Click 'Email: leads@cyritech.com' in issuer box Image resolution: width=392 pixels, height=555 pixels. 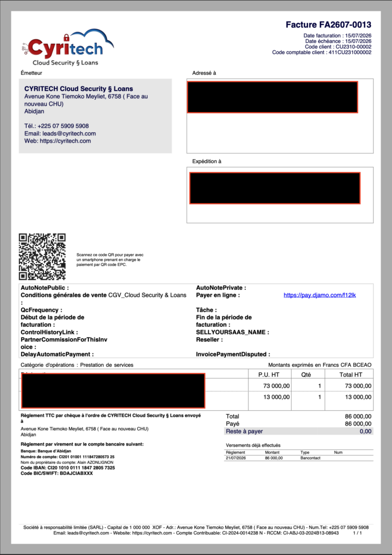click(60, 133)
